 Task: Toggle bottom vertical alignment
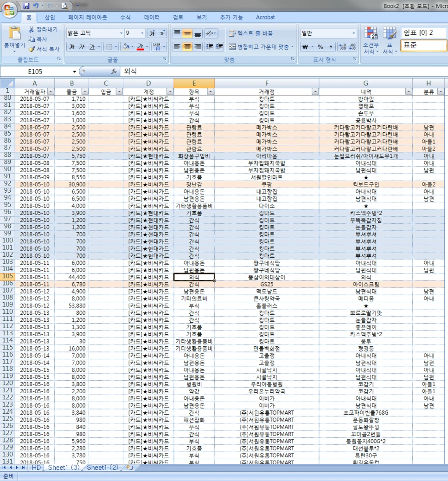(198, 33)
